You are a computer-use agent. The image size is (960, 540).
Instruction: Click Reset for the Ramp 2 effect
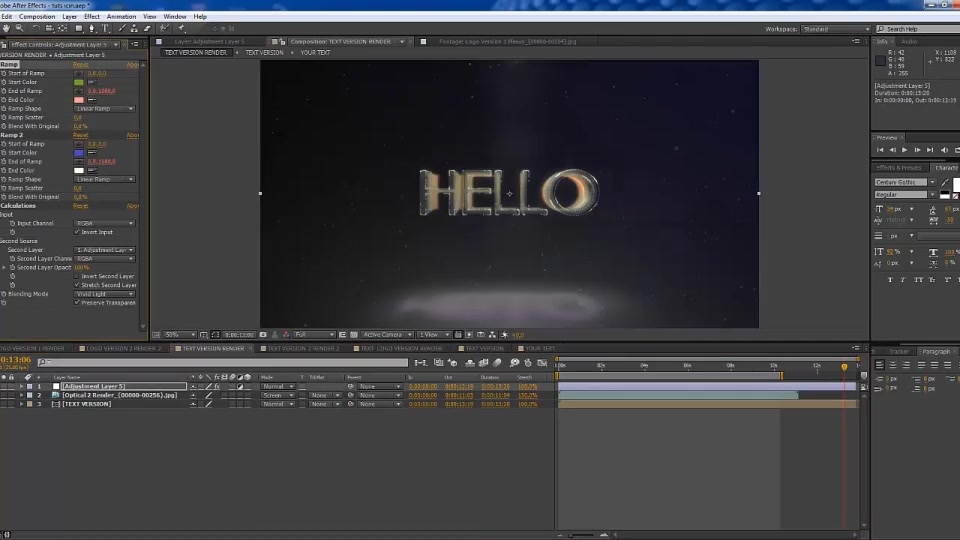80,135
